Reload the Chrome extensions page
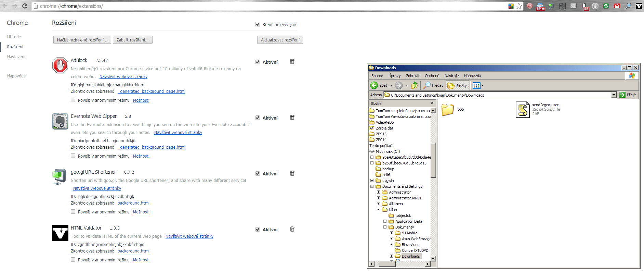This screenshot has height=271, width=644. coord(25,6)
